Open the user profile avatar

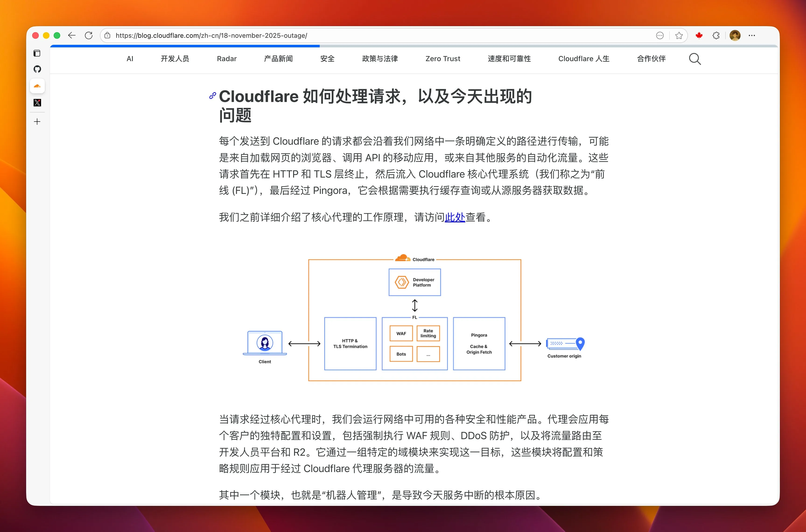[735, 35]
